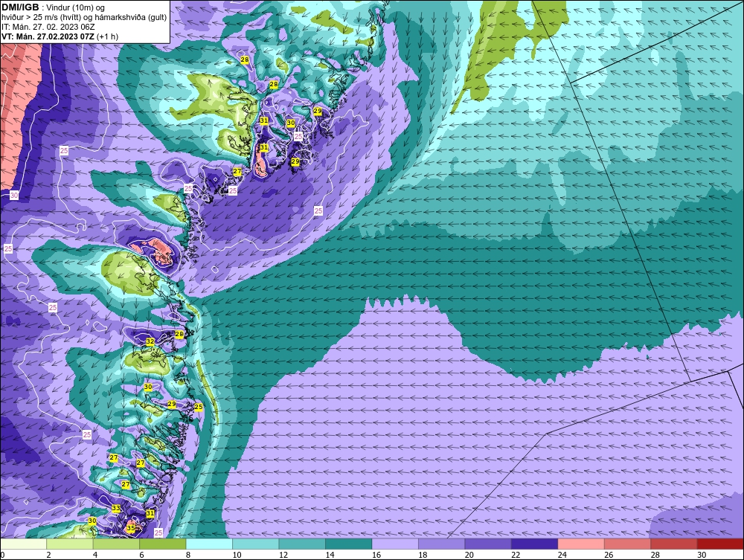Screen dimensions: 744x560
Task: Select the 4–6 m/s legend color box
Action: point(116,544)
